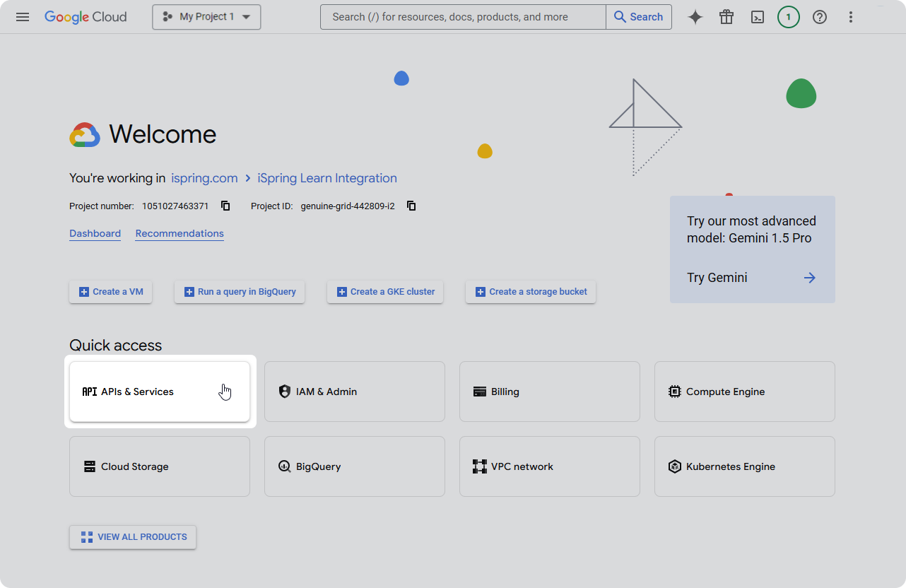Click the arrow on Try Gemini card
906x588 pixels.
click(810, 278)
